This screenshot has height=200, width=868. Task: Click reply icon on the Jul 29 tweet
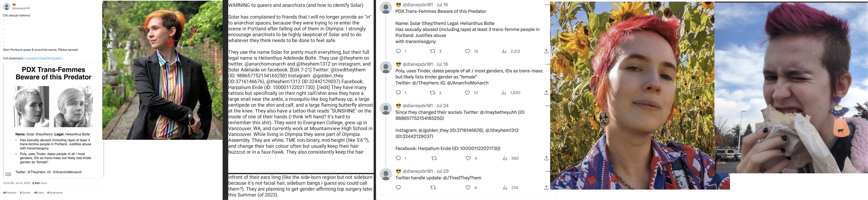(x=398, y=187)
